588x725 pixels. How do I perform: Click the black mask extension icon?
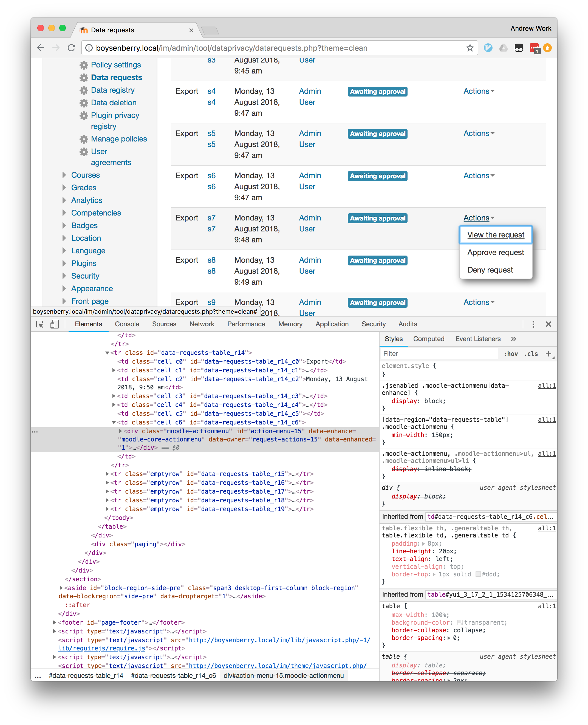pyautogui.click(x=519, y=48)
